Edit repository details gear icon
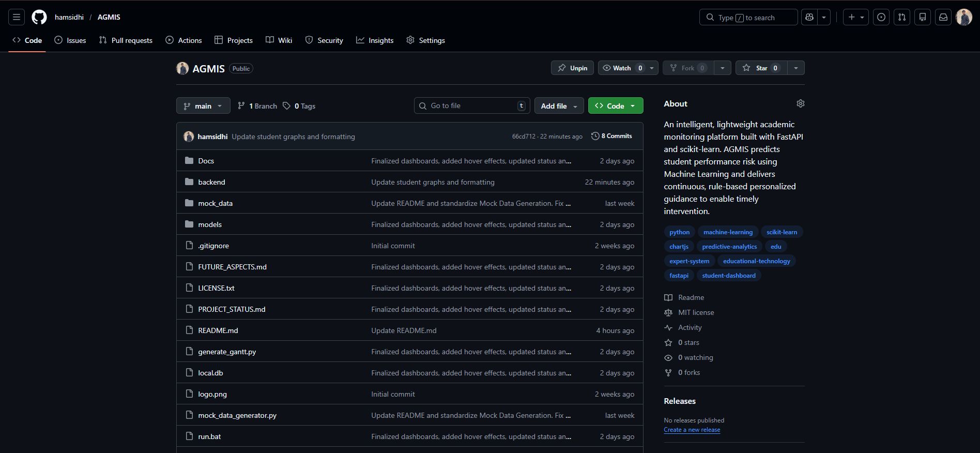The height and width of the screenshot is (453, 980). pos(801,103)
